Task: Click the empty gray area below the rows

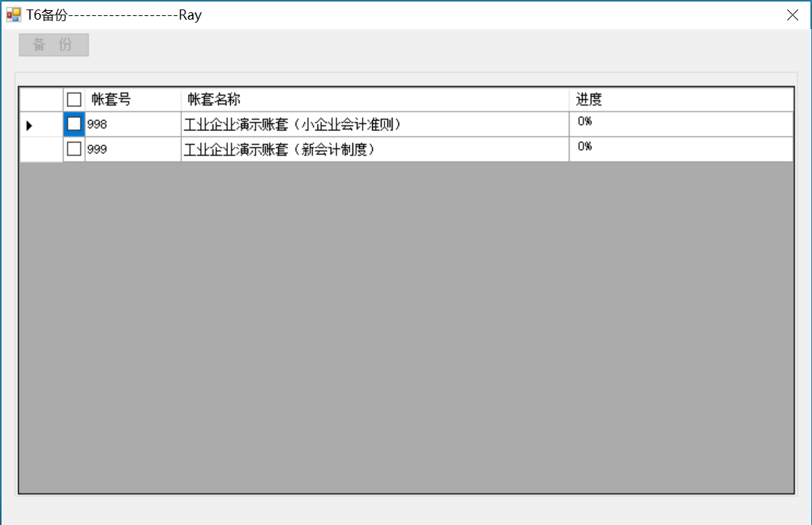Action: [x=406, y=328]
